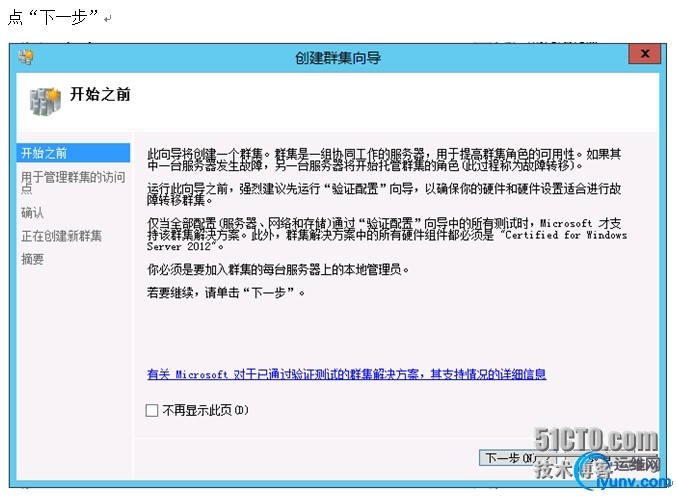This screenshot has height=498, width=677.
Task: Select the 摘要 step in sidebar
Action: pyautogui.click(x=32, y=259)
